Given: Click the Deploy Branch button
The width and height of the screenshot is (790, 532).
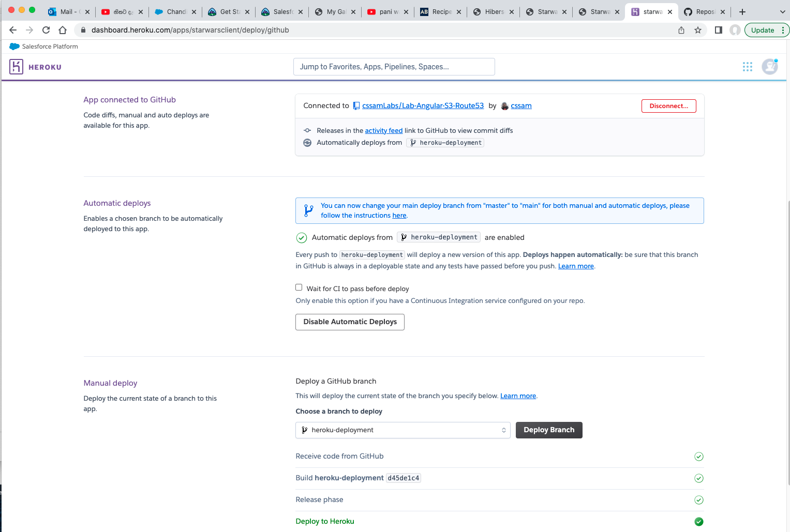Looking at the screenshot, I should [549, 430].
